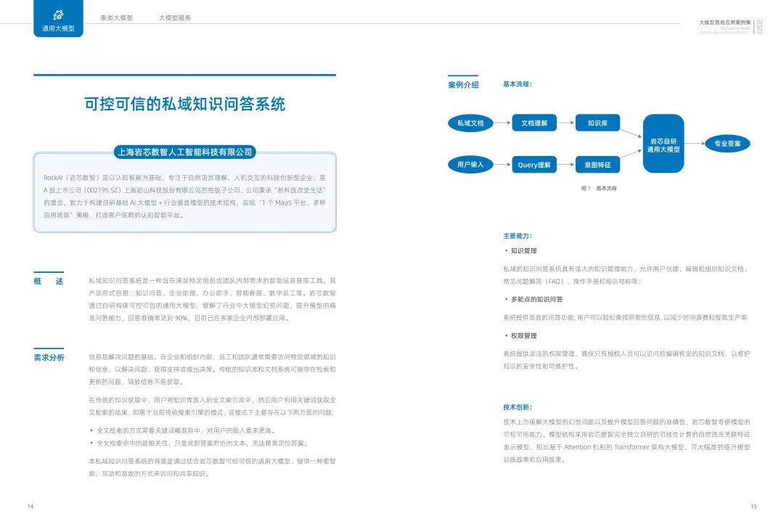This screenshot has width=784, height=532.
Task: Click the 私域文档 flowchart node
Action: [470, 123]
